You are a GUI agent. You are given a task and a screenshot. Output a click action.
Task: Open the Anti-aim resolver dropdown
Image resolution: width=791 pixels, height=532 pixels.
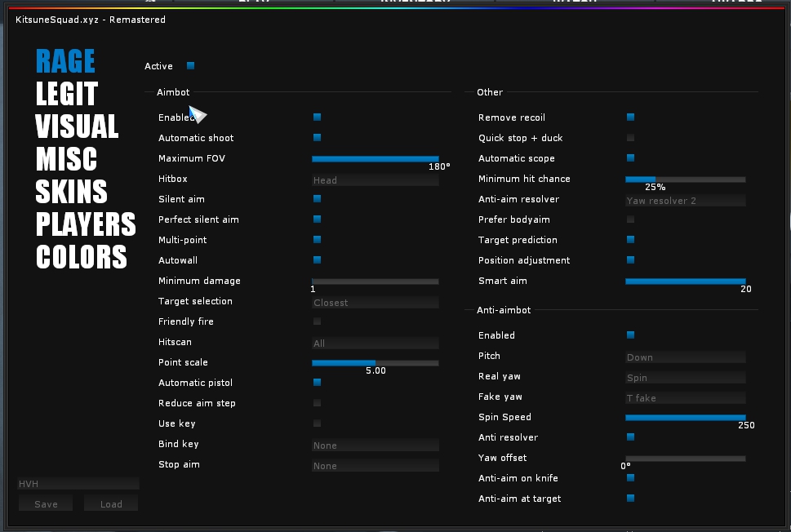685,201
